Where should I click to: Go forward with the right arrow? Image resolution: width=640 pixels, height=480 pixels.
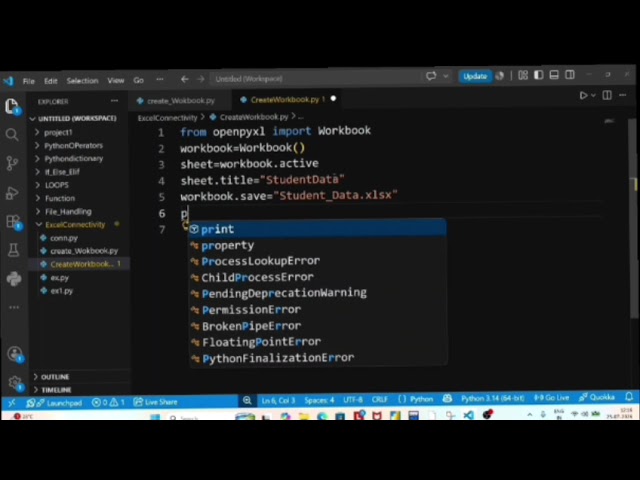pyautogui.click(x=200, y=79)
